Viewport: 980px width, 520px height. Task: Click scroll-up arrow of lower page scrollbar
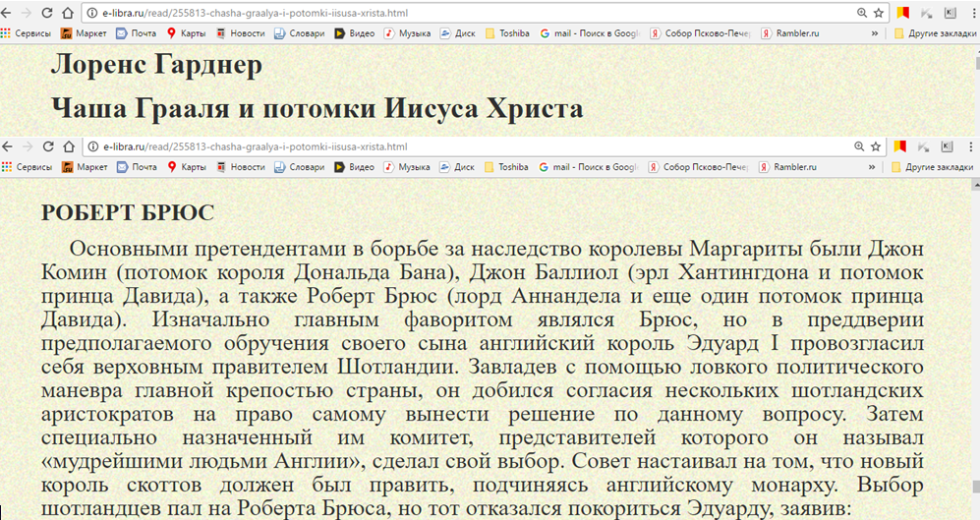point(976,185)
